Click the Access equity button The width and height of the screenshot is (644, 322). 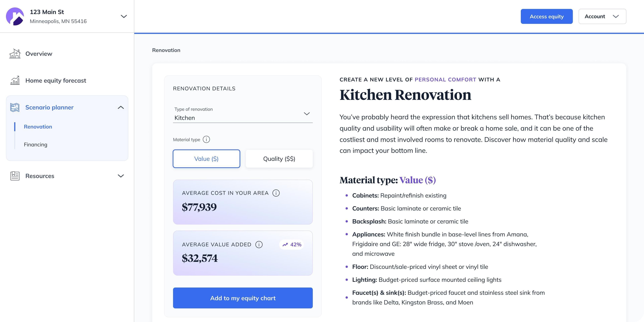pyautogui.click(x=547, y=16)
